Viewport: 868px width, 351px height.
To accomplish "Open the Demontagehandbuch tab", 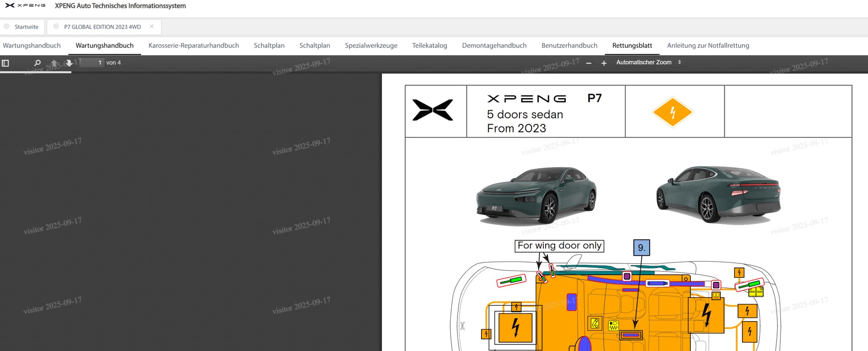I will 494,46.
